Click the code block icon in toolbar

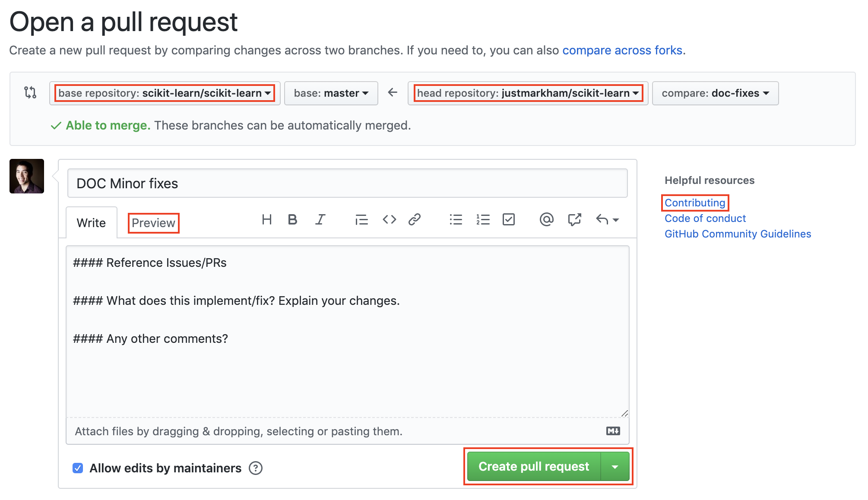click(x=389, y=219)
